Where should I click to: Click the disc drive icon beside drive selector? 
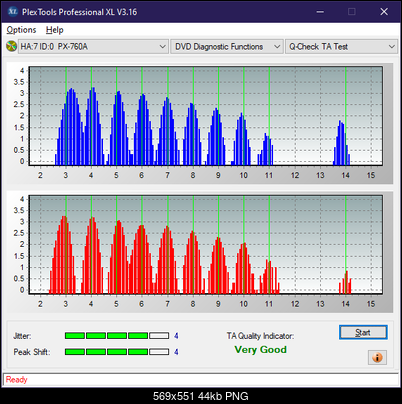coord(11,46)
